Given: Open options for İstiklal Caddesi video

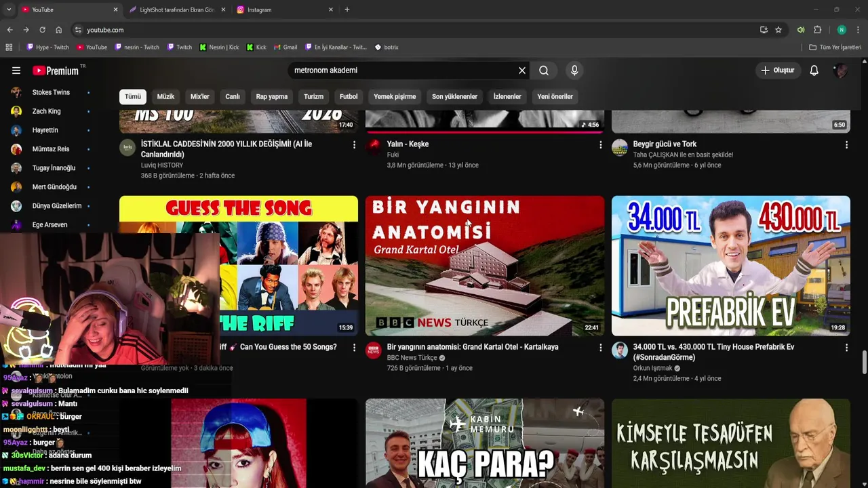Looking at the screenshot, I should pyautogui.click(x=354, y=144).
